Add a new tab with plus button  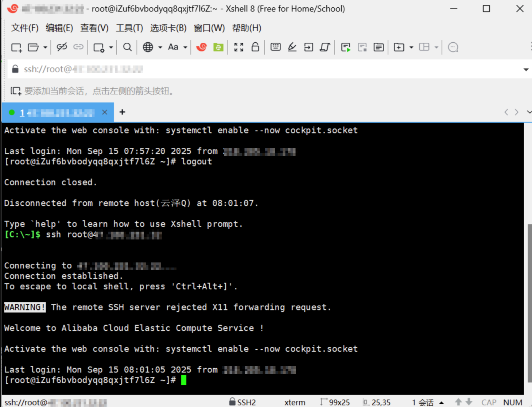click(x=123, y=112)
